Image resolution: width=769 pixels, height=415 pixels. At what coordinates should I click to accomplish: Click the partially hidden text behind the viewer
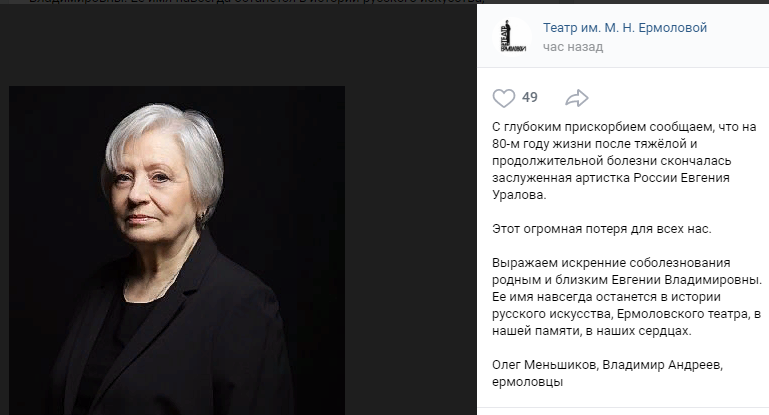[255, 2]
